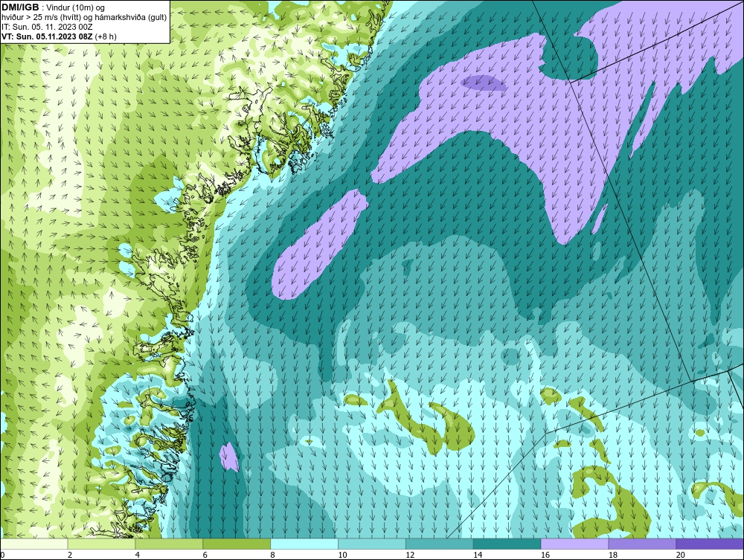The image size is (744, 560).
Task: Click the legend label '20'
Action: click(680, 555)
